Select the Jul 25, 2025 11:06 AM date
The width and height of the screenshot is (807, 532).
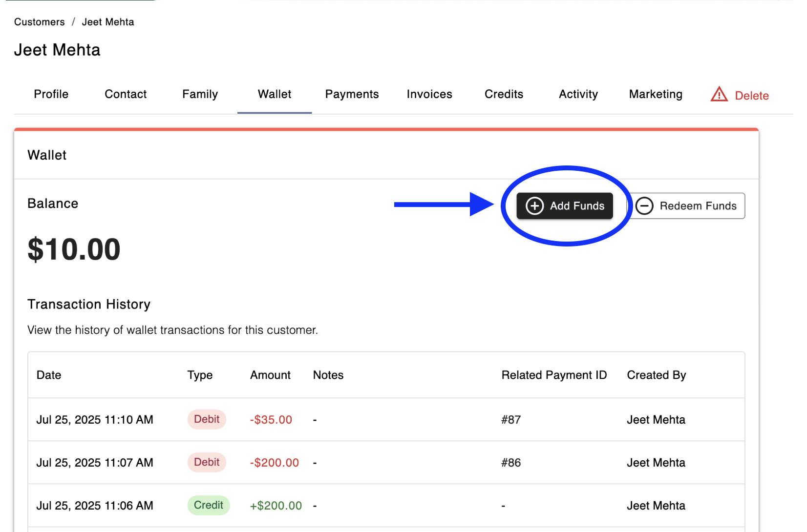[95, 506]
